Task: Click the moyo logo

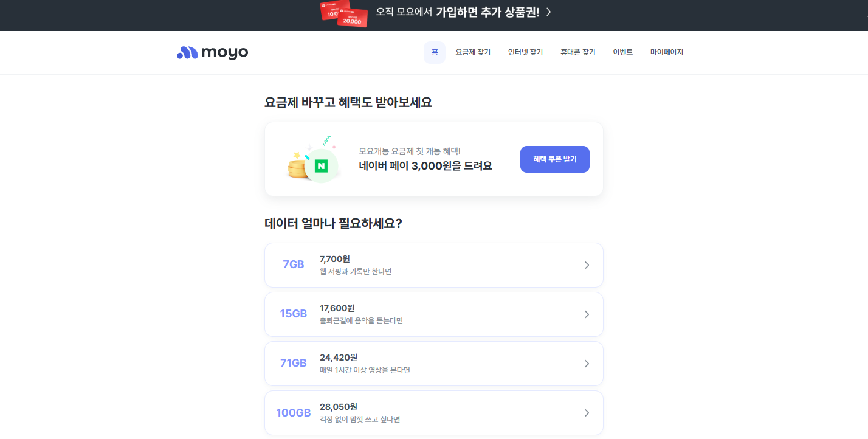Action: pos(212,52)
